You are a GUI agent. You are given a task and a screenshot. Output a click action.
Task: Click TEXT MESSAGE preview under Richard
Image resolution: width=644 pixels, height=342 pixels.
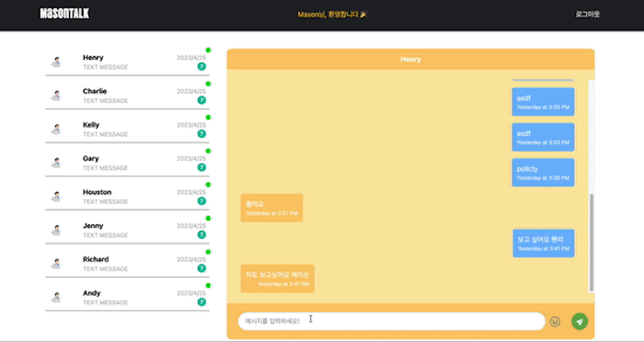click(x=105, y=269)
